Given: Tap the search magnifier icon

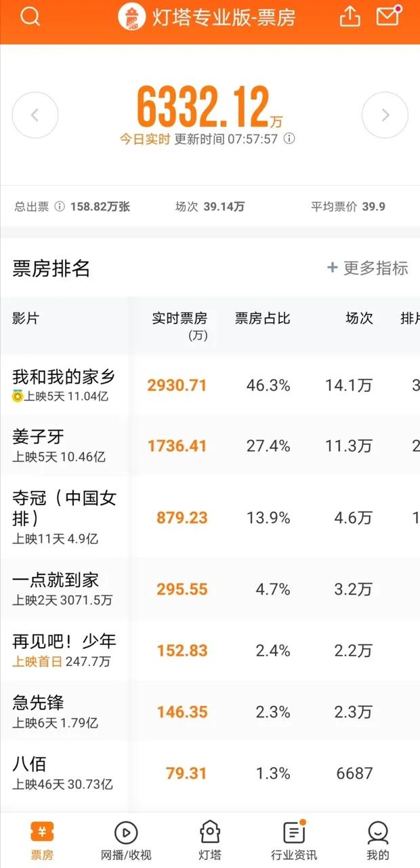Looking at the screenshot, I should pos(30,17).
